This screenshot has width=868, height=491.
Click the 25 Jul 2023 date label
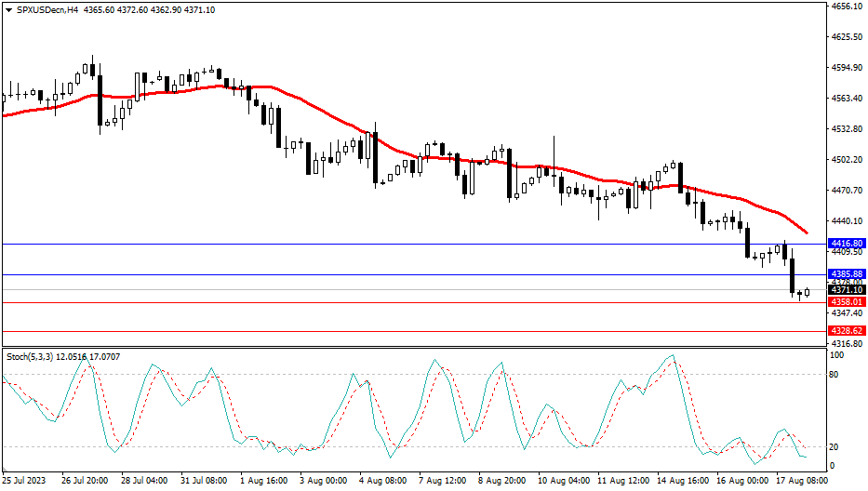pos(26,482)
